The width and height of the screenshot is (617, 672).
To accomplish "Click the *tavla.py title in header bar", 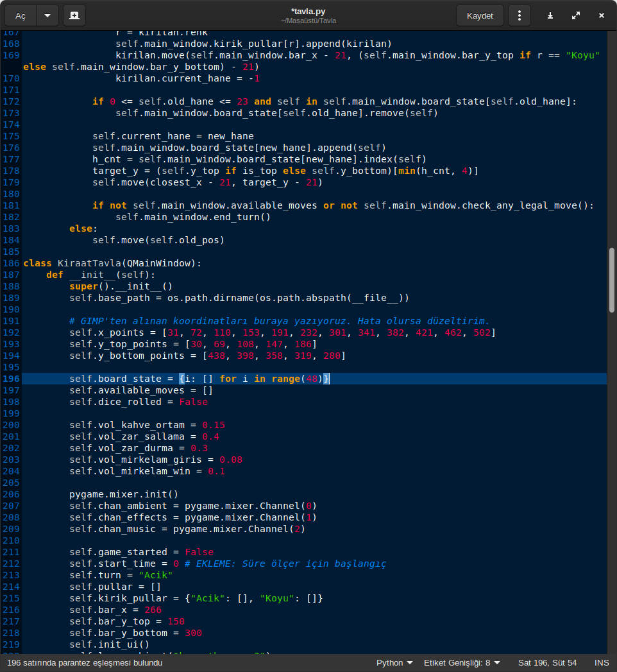I will pos(308,11).
